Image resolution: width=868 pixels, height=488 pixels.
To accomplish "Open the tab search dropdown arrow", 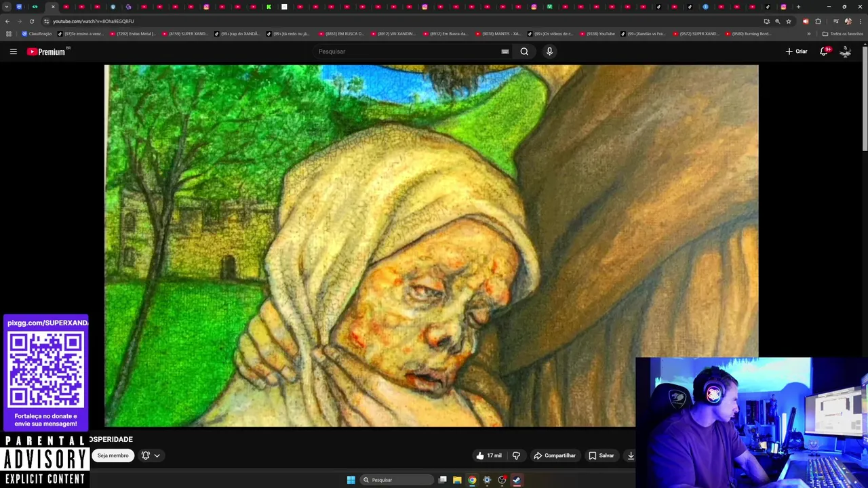I will pos(6,7).
